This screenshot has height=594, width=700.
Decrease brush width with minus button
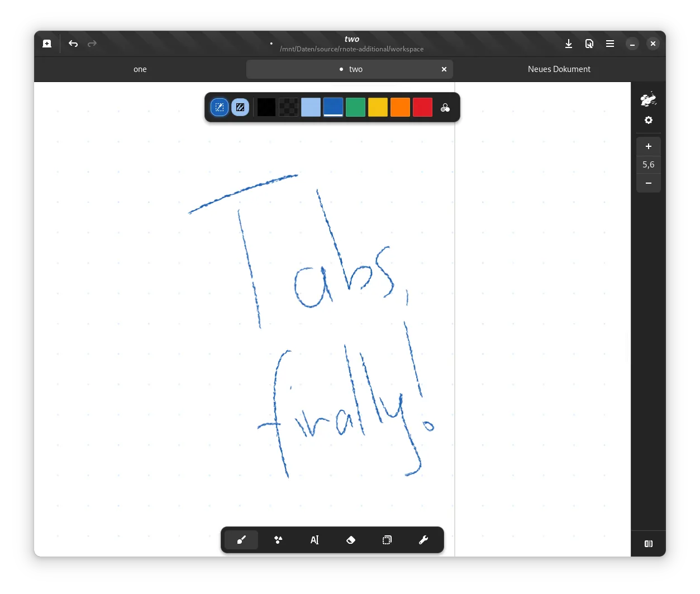648,183
